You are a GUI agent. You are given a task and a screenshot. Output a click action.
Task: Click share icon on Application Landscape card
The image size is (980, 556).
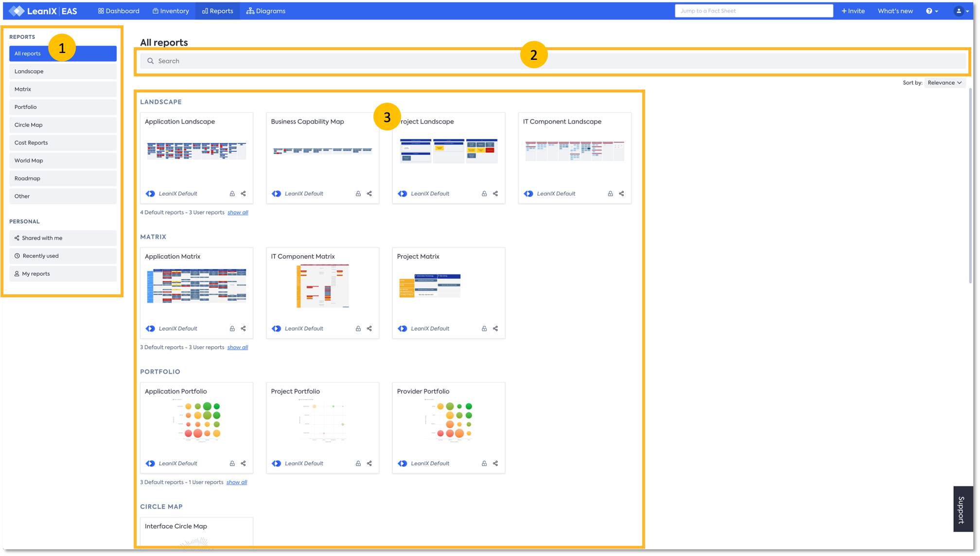click(x=244, y=194)
